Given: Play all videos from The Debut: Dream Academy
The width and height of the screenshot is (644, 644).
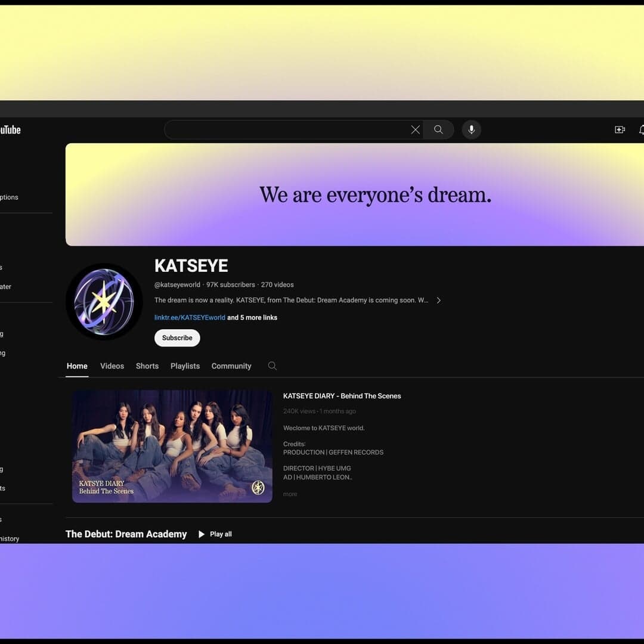Looking at the screenshot, I should [215, 534].
